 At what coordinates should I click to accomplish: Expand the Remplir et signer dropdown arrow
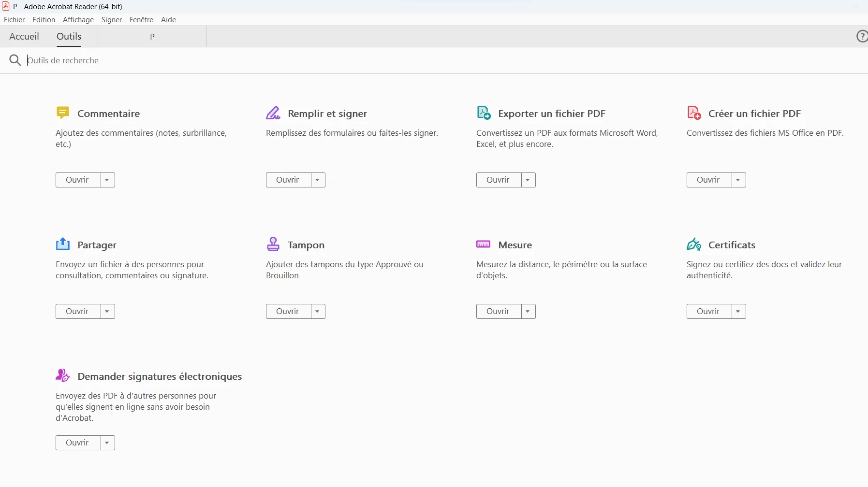tap(318, 180)
